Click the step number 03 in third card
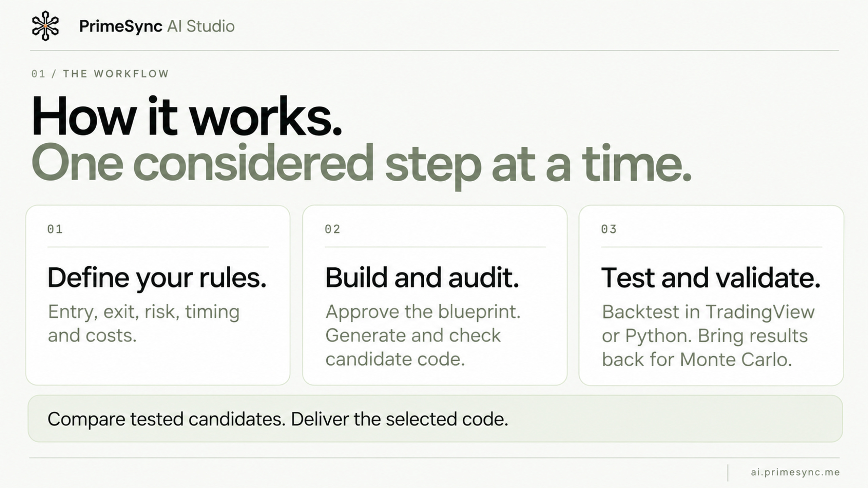 (x=609, y=229)
